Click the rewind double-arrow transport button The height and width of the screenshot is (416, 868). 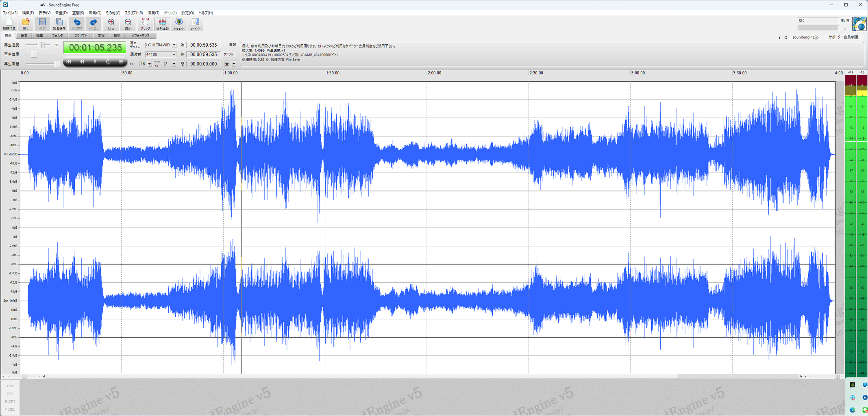click(x=82, y=62)
